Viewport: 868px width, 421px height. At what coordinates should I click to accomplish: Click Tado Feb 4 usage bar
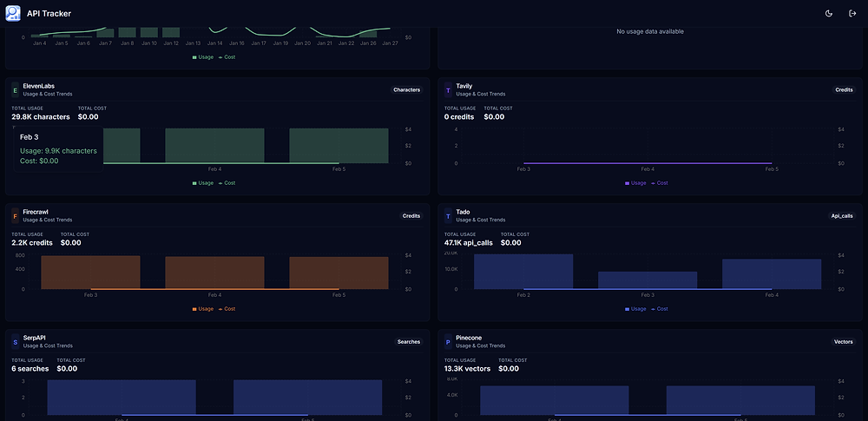[772, 273]
